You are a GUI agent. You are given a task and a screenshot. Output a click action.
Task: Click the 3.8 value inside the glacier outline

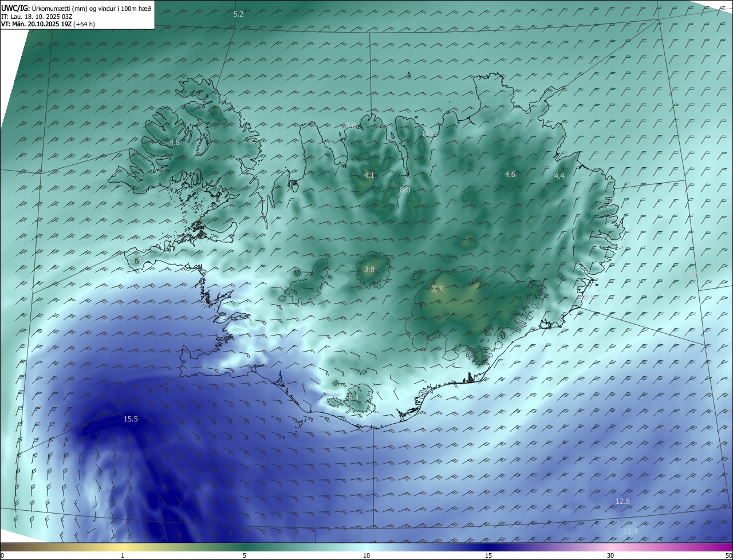(x=369, y=269)
